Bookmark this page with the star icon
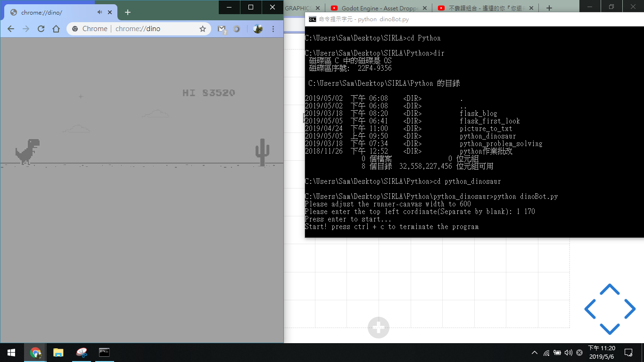Screen dimensions: 644x362 pos(203,29)
